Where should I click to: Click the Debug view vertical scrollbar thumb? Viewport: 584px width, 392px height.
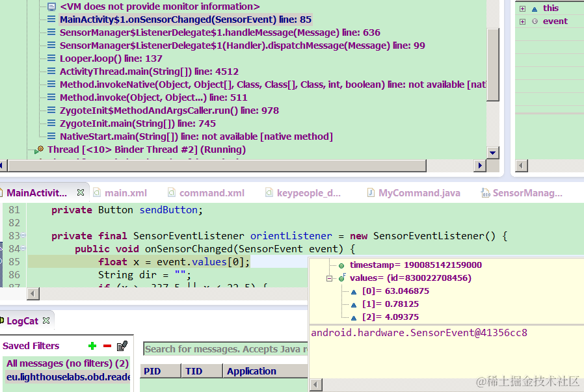[493, 65]
